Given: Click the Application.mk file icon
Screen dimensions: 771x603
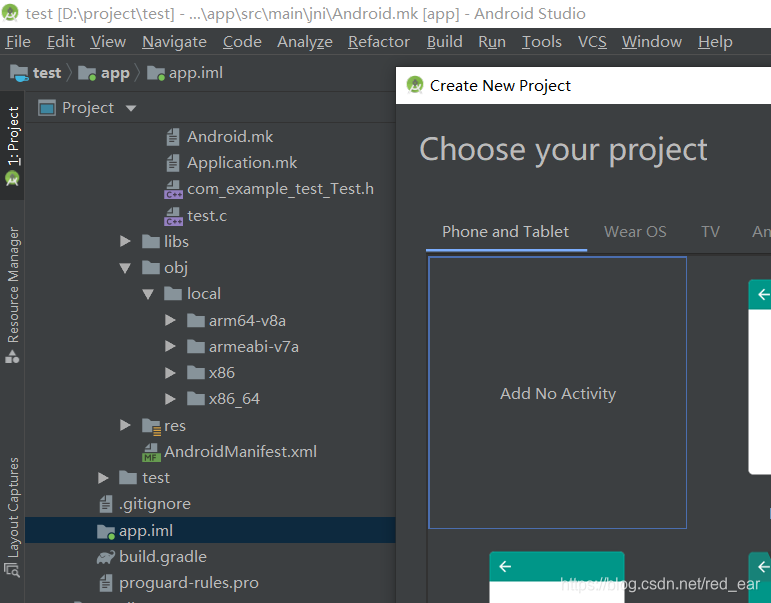Looking at the screenshot, I should tap(173, 163).
